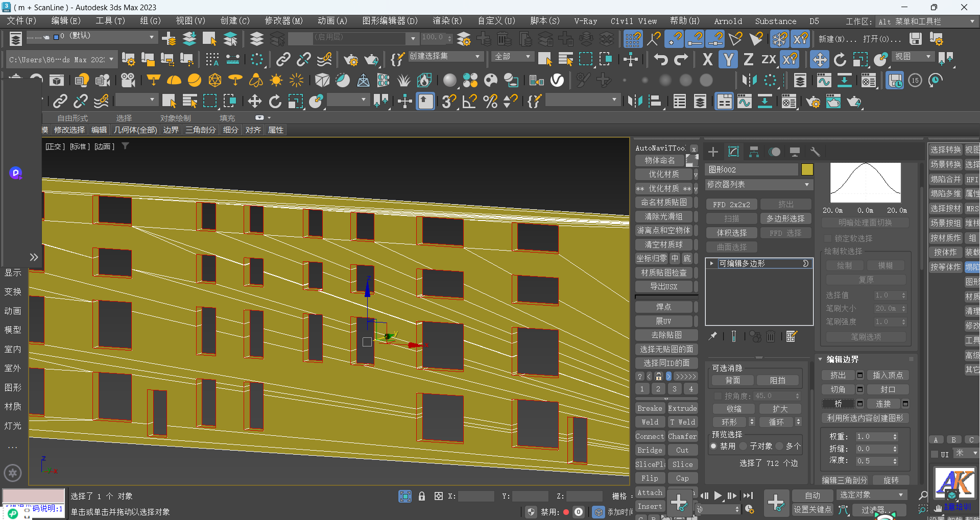
Task: Collapse the 编辑边界 rollout
Action: (x=820, y=359)
